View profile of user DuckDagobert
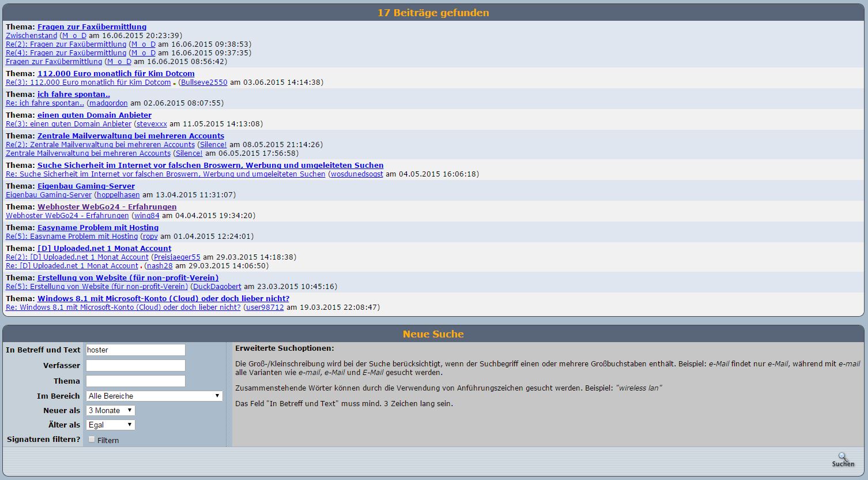This screenshot has height=480, width=868. tap(217, 287)
